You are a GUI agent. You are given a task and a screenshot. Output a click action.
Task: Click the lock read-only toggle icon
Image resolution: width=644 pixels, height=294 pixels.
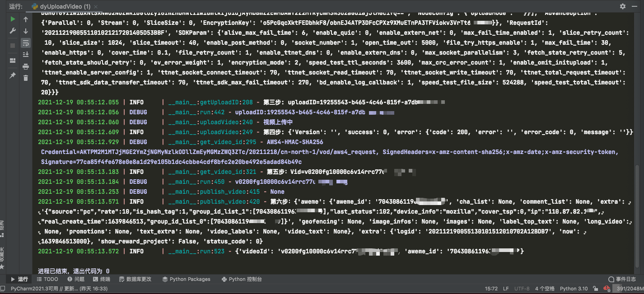(596, 289)
